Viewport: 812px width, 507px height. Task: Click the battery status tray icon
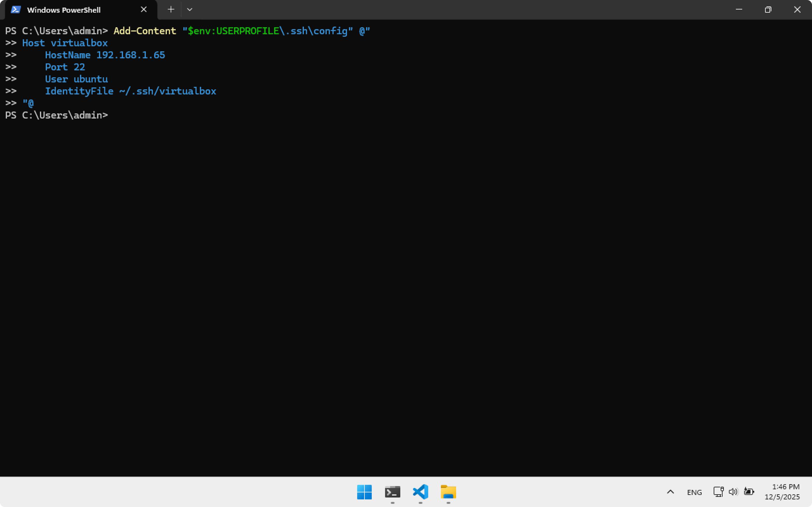tap(749, 491)
